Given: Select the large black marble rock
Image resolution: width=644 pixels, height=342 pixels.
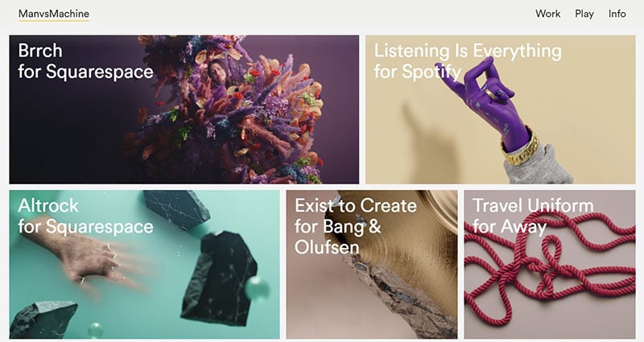Looking at the screenshot, I should click(x=220, y=278).
